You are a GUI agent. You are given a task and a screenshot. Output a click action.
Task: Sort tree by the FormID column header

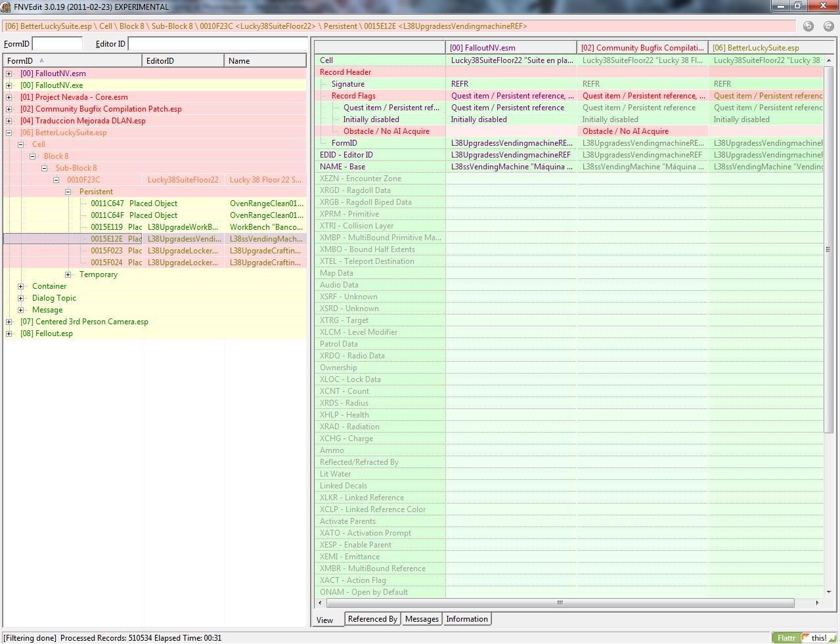tap(73, 60)
